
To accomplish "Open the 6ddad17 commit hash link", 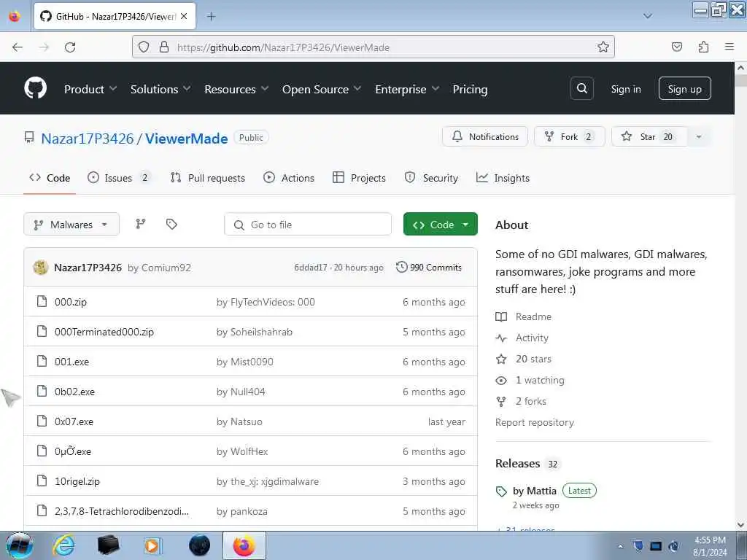I will (x=310, y=268).
